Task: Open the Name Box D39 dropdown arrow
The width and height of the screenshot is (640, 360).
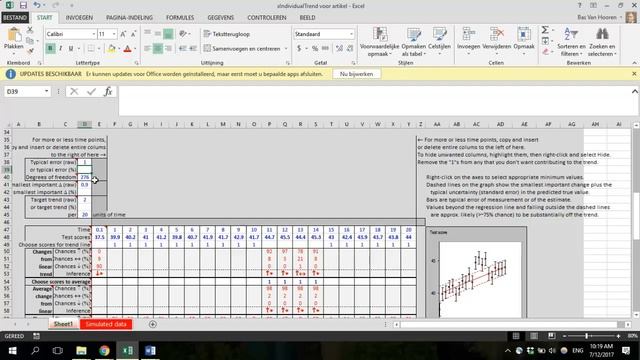Action: 47,91
